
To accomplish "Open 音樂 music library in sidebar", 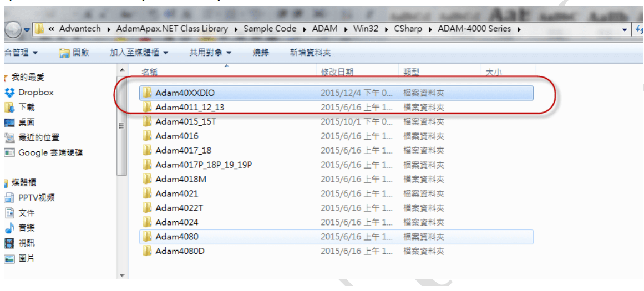I will [20, 228].
